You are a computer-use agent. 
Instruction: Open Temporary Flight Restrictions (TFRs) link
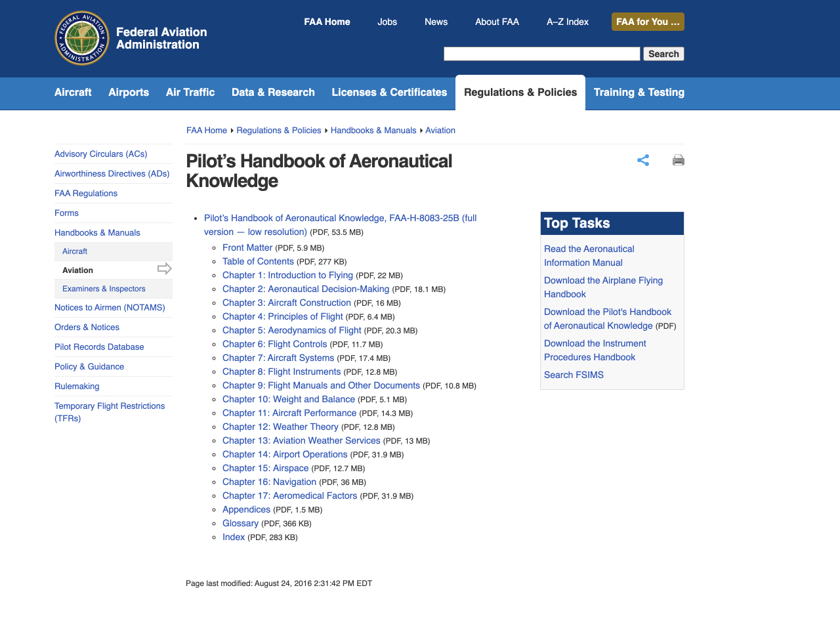pyautogui.click(x=110, y=412)
